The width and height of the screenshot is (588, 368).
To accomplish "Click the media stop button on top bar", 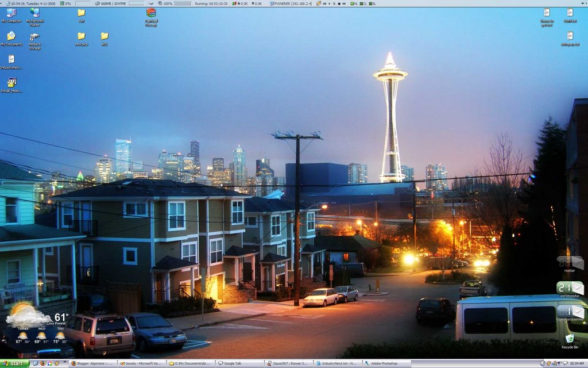I will point(339,4).
